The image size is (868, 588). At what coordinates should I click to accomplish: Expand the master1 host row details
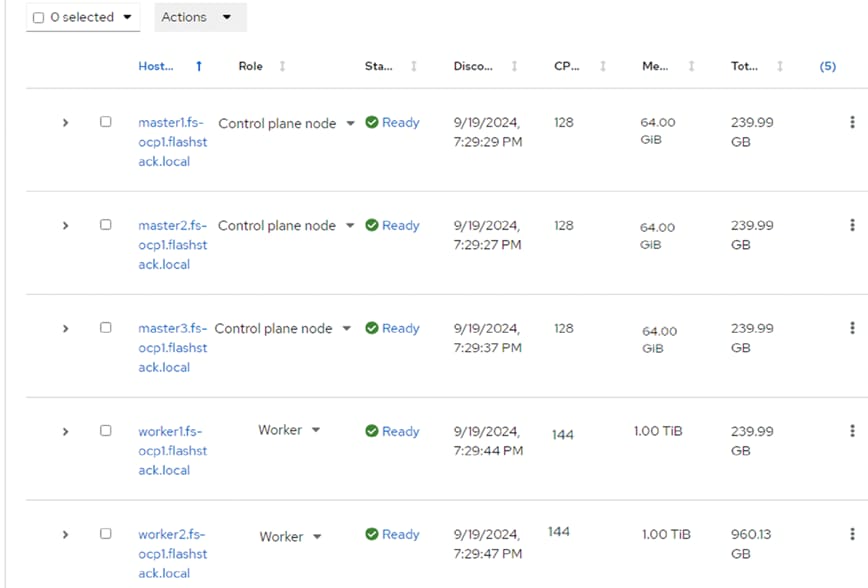(x=66, y=123)
